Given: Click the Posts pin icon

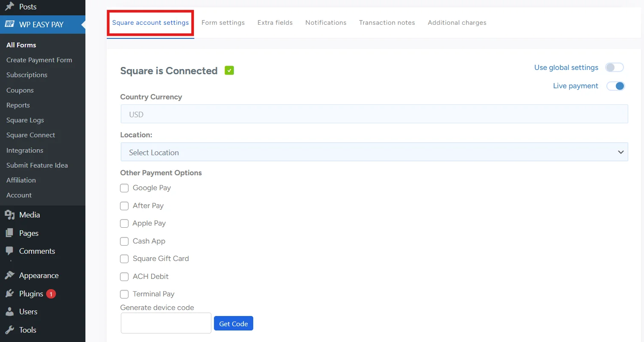Looking at the screenshot, I should click(x=9, y=6).
